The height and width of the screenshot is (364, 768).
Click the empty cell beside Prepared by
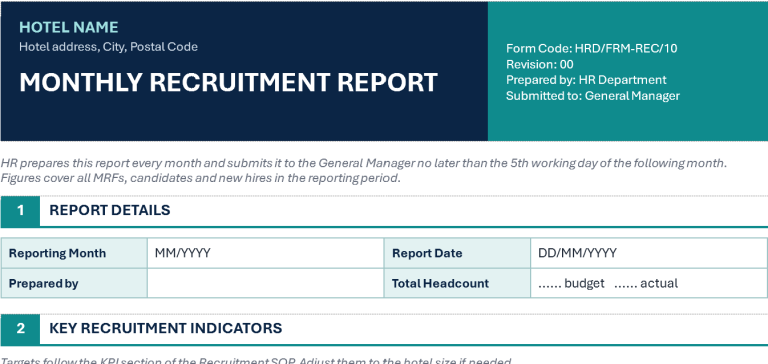click(x=265, y=283)
